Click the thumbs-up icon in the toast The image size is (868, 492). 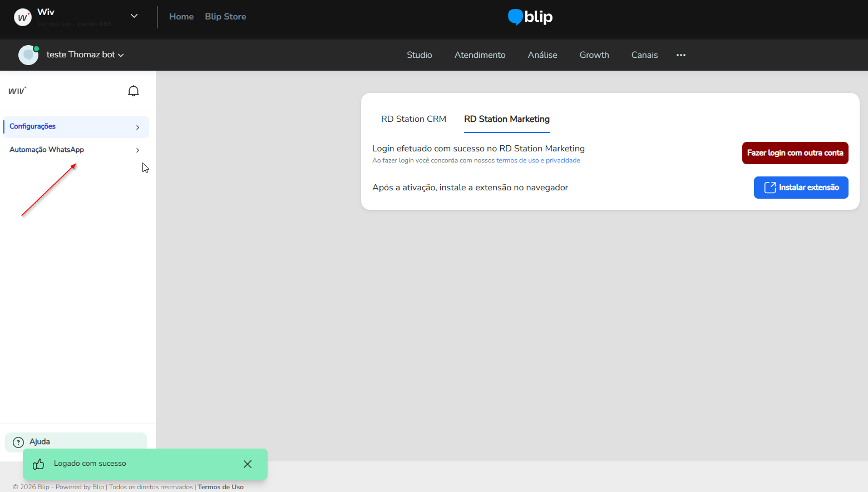click(38, 464)
